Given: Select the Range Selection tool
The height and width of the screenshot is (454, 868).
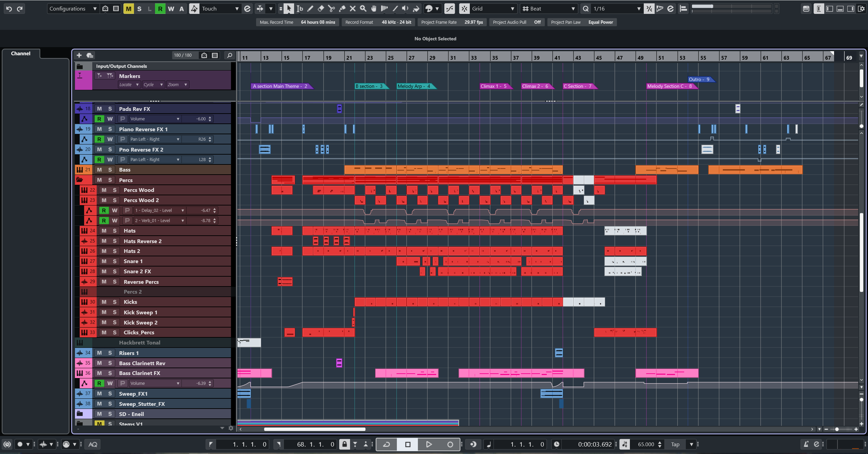Looking at the screenshot, I should [x=300, y=9].
